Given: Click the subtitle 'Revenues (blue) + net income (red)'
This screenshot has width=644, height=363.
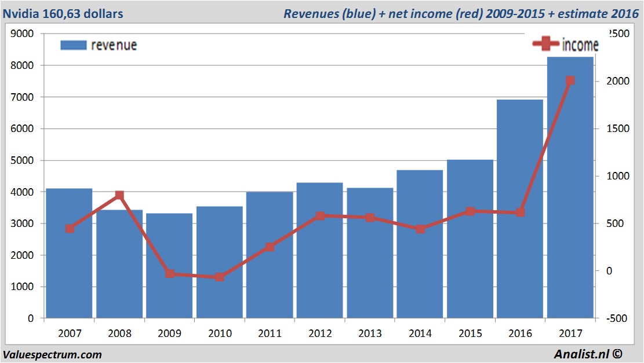Looking at the screenshot, I should [x=384, y=13].
